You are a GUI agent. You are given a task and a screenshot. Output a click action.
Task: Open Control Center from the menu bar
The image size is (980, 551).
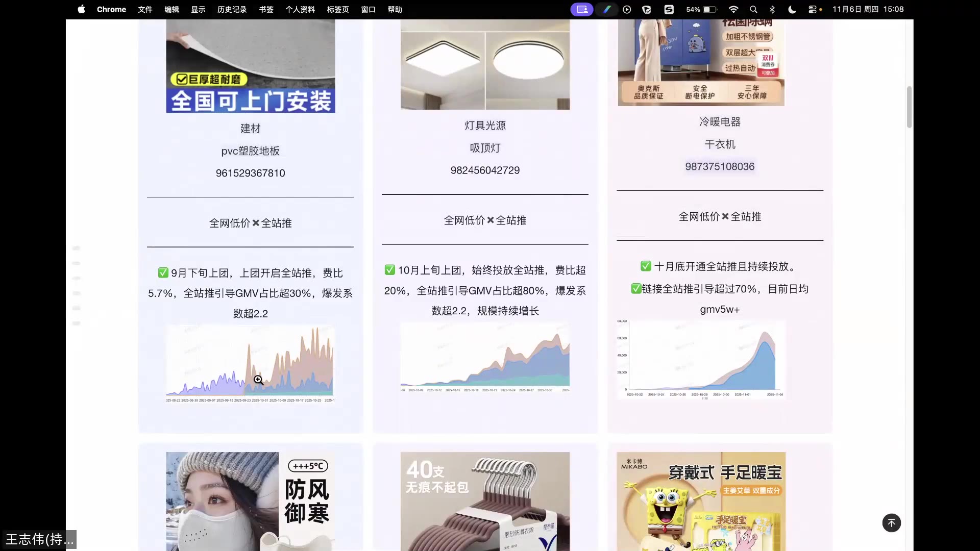(x=813, y=9)
